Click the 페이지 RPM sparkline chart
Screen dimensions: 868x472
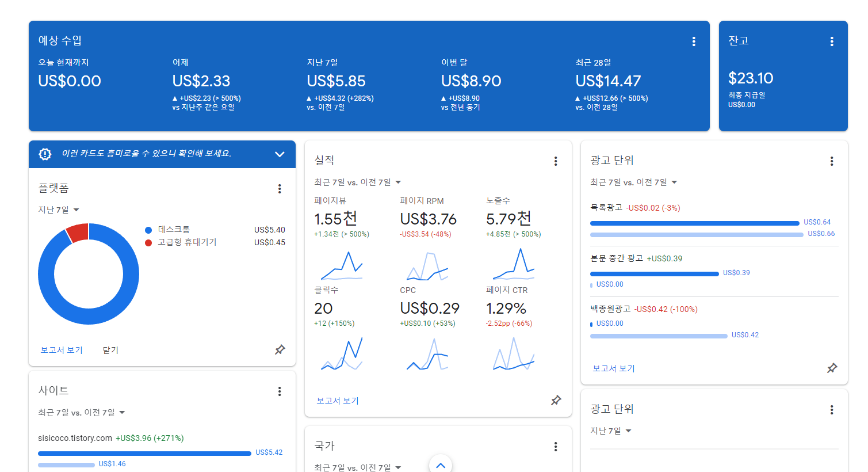427,265
